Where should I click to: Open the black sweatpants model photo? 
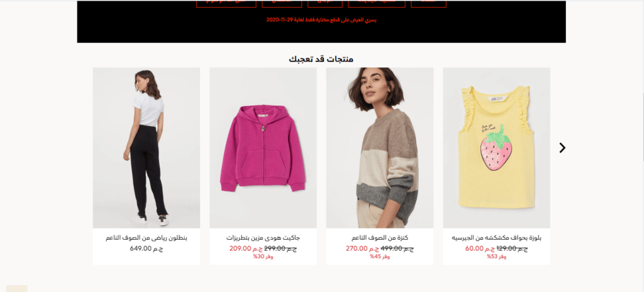point(146,148)
